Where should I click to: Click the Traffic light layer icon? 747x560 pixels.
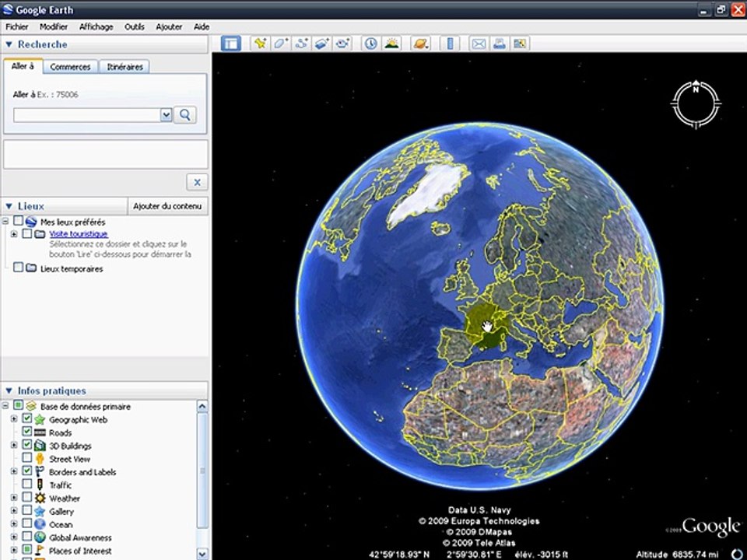40,485
